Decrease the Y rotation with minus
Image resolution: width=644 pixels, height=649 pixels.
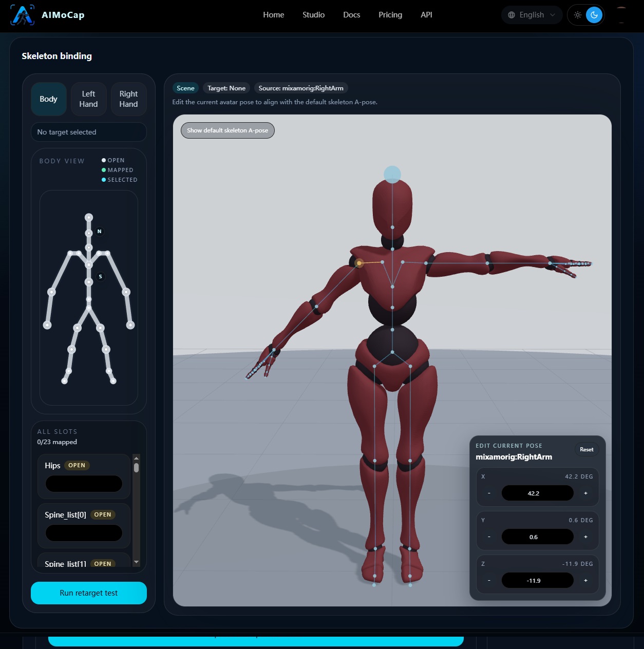pyautogui.click(x=489, y=537)
